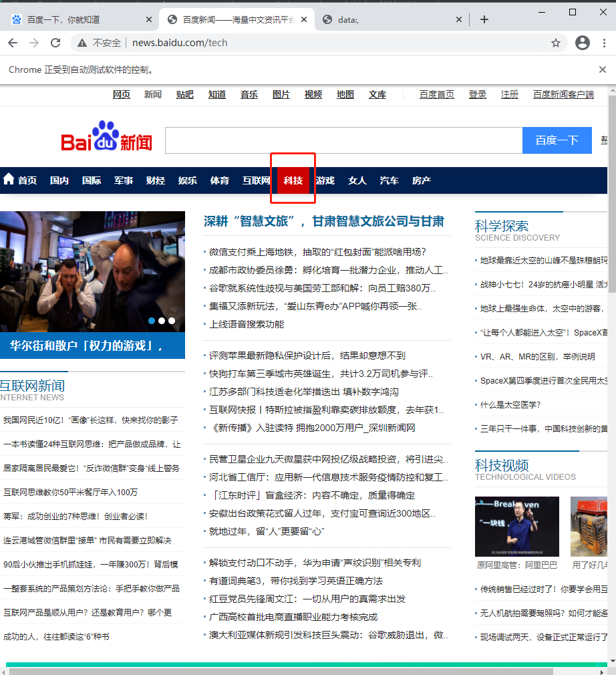Open the red machinery video thumbnail
The width and height of the screenshot is (616, 675).
point(589,527)
